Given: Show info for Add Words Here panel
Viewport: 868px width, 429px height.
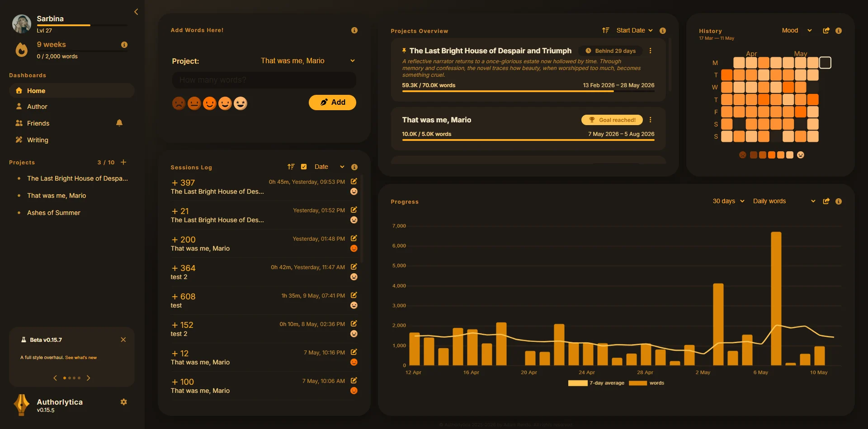Looking at the screenshot, I should click(354, 30).
